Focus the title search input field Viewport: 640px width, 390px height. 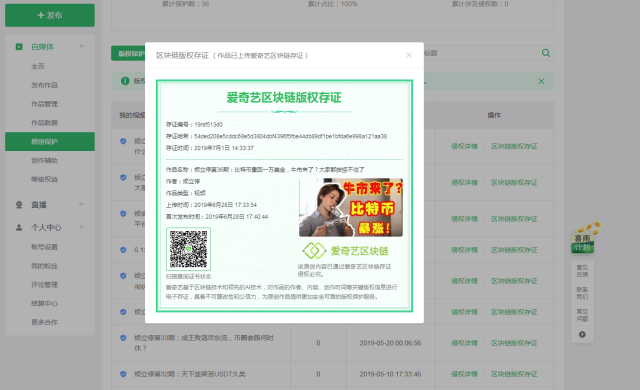click(x=481, y=53)
